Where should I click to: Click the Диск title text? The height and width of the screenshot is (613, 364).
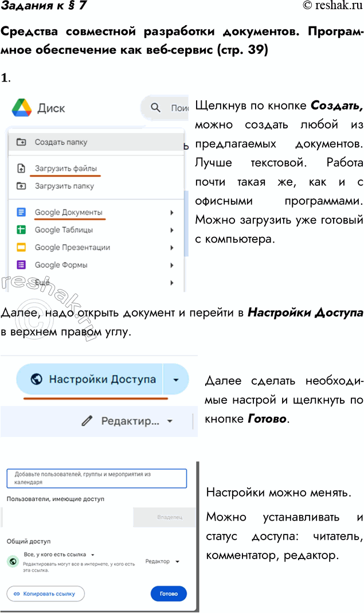tap(51, 108)
